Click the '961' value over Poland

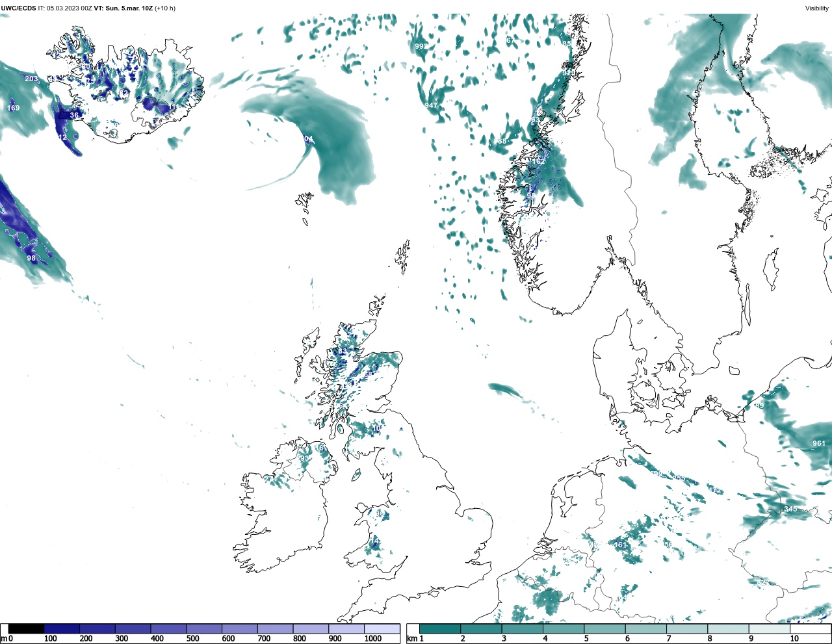point(818,443)
